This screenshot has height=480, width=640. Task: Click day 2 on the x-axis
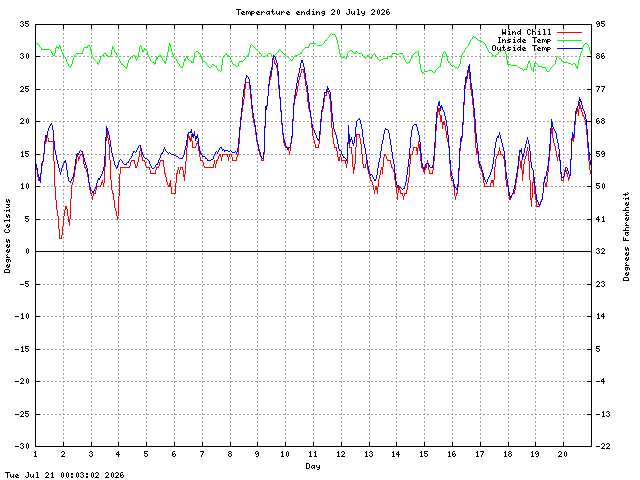pyautogui.click(x=63, y=454)
